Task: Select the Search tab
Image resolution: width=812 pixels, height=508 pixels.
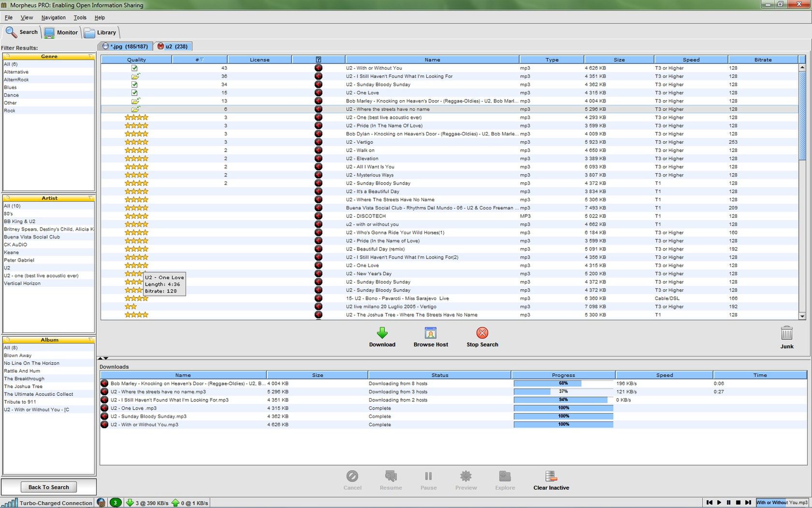Action: [x=22, y=32]
